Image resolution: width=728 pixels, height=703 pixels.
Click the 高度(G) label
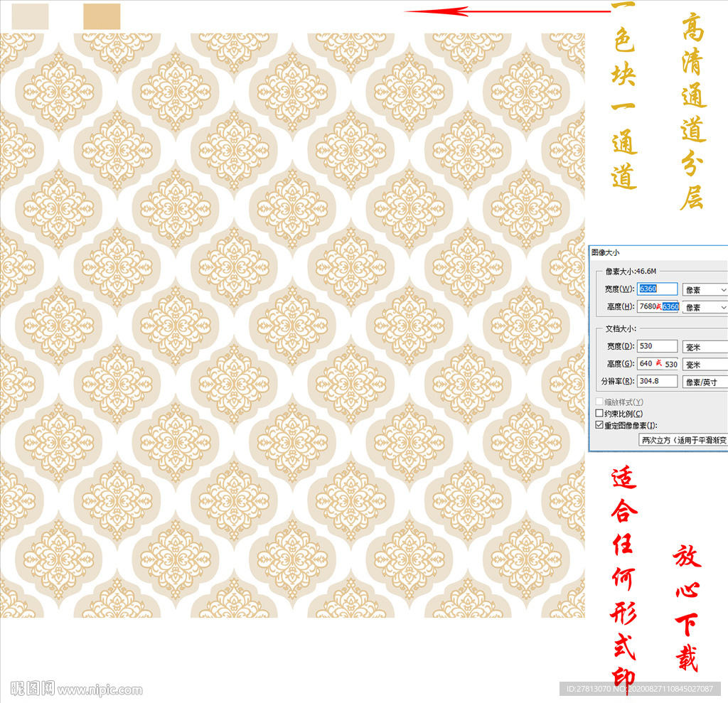620,364
